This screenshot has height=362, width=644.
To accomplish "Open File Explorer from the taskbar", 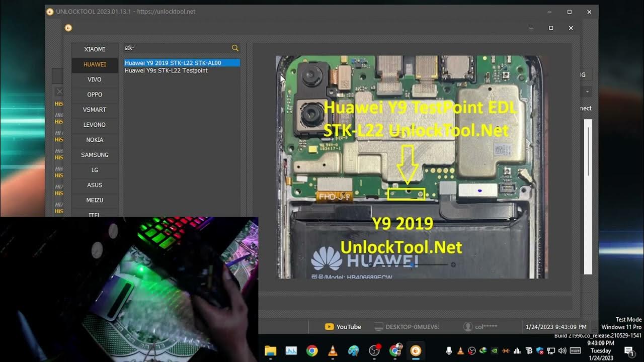I will (x=270, y=350).
